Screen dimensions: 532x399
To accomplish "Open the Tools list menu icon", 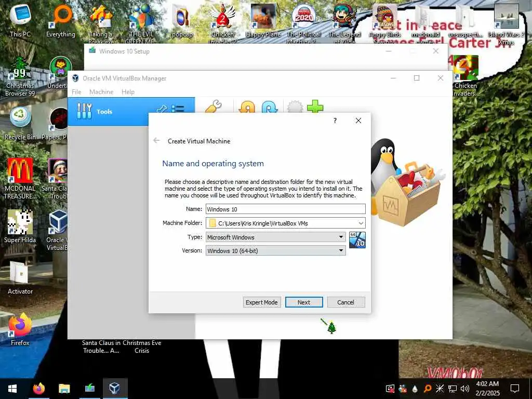I will (178, 109).
